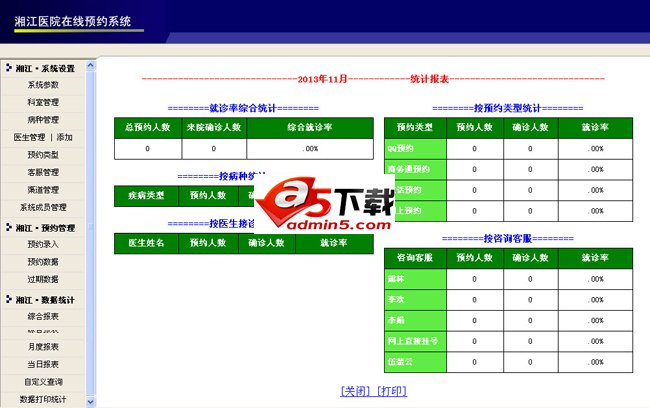Image resolution: width=650 pixels, height=408 pixels.
Task: Open 当日报表 in the sidebar
Action: point(43,364)
